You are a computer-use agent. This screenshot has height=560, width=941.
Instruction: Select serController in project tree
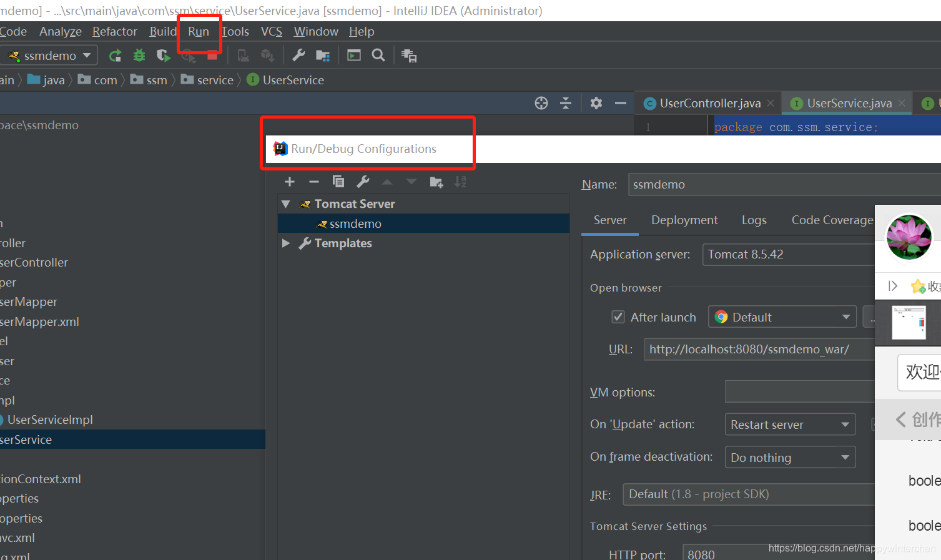point(34,263)
